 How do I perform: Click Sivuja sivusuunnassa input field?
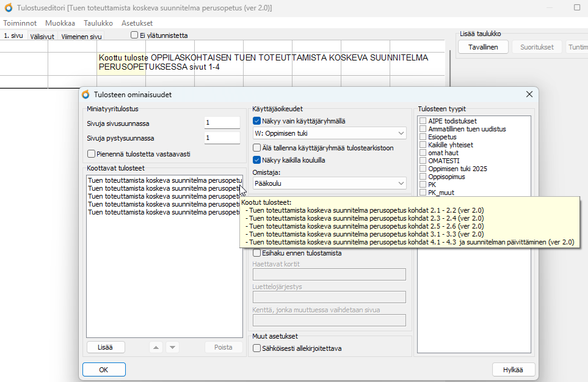coord(222,123)
